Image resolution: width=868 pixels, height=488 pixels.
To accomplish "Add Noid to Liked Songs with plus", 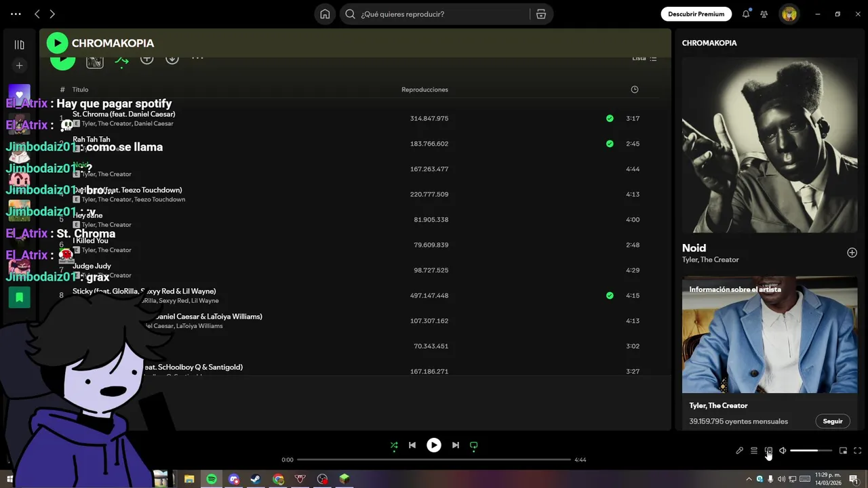I will coord(852,253).
